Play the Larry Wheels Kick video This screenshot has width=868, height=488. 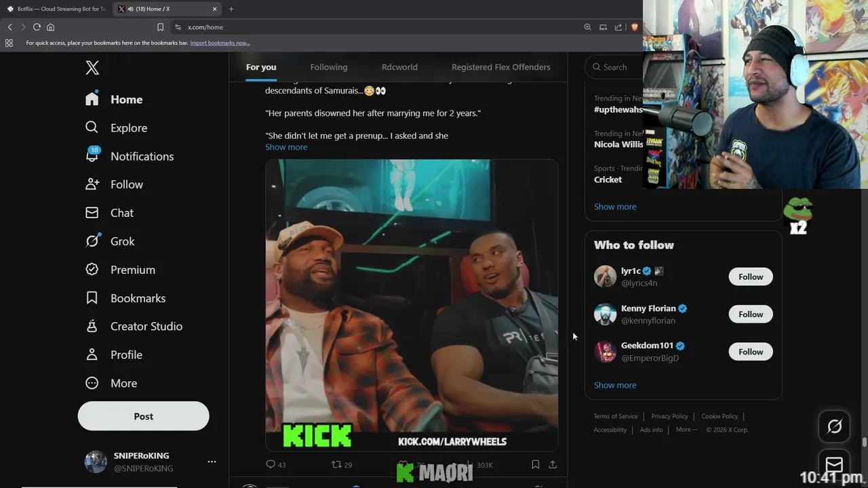pos(412,305)
